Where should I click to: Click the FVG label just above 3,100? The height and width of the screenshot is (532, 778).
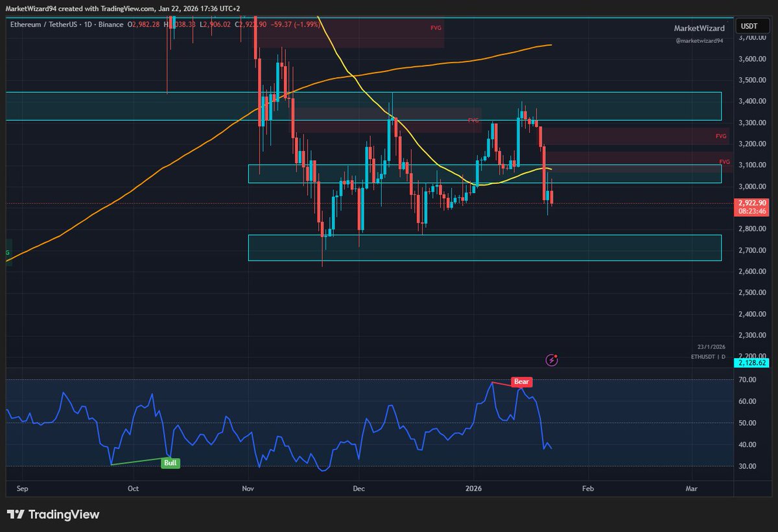pyautogui.click(x=724, y=161)
